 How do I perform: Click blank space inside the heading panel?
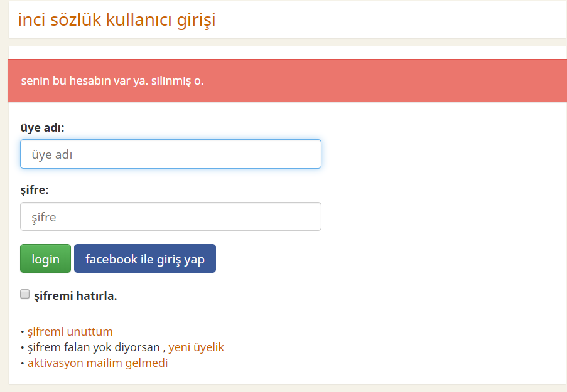click(391, 19)
